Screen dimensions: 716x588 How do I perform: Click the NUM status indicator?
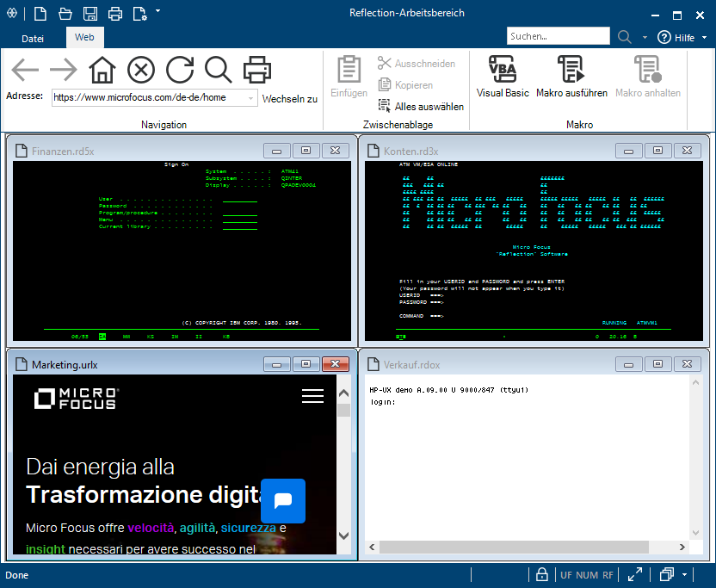pyautogui.click(x=587, y=575)
